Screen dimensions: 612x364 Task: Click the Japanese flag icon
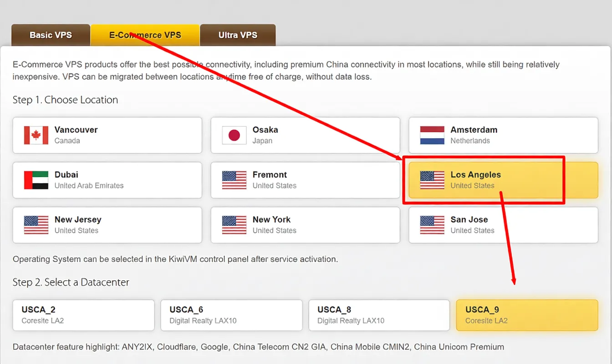click(234, 135)
